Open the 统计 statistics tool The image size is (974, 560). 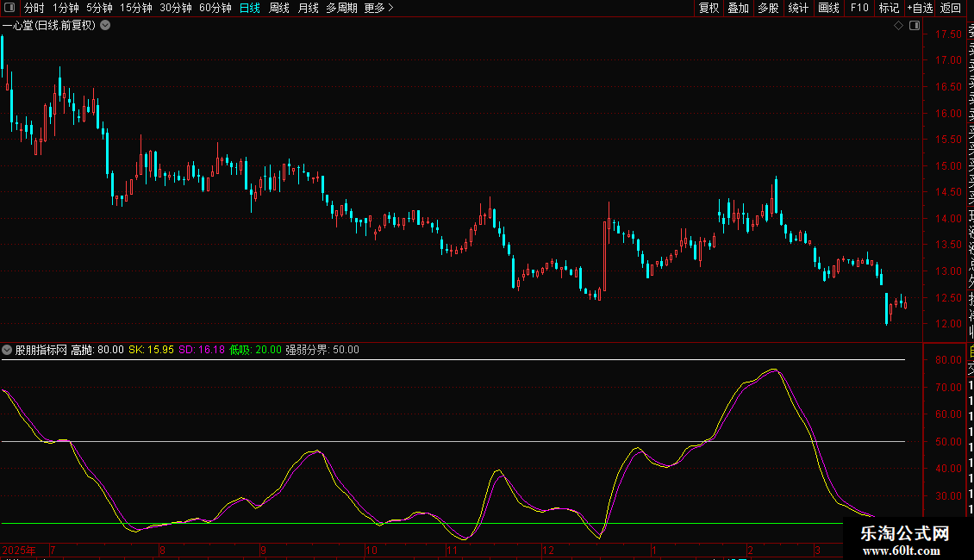coord(799,8)
